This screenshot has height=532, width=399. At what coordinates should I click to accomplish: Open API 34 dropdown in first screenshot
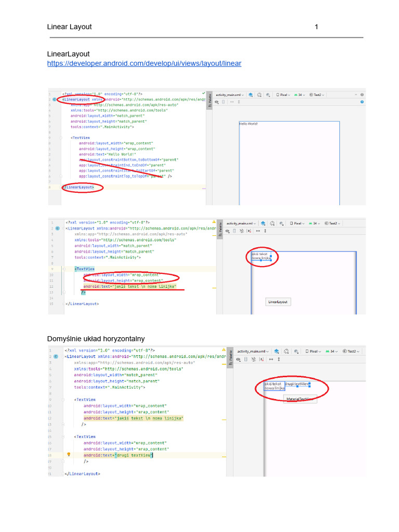point(300,95)
